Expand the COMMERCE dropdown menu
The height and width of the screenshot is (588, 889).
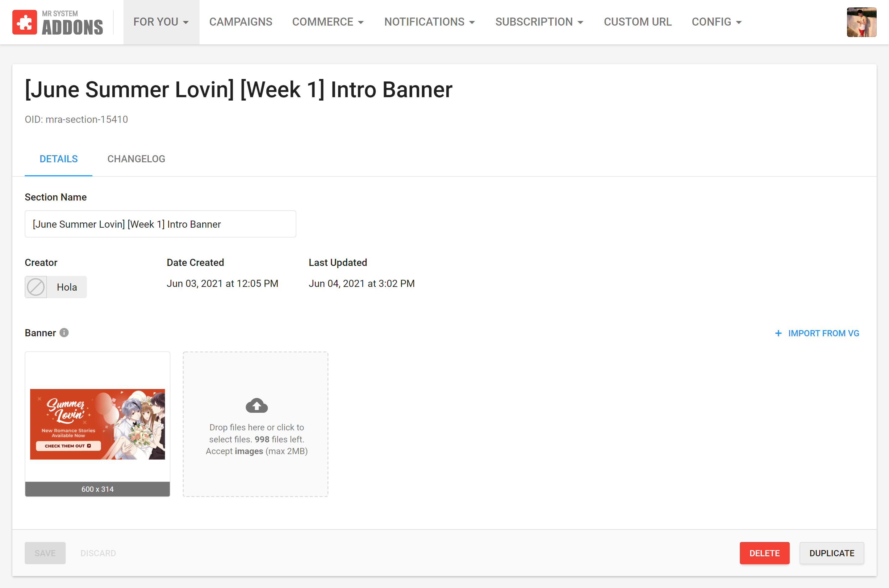pyautogui.click(x=328, y=22)
